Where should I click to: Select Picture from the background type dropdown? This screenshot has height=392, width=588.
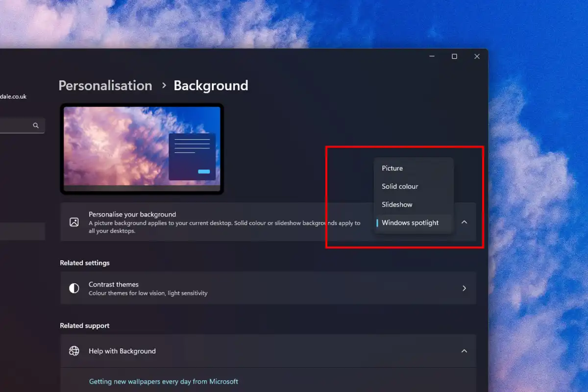point(392,168)
